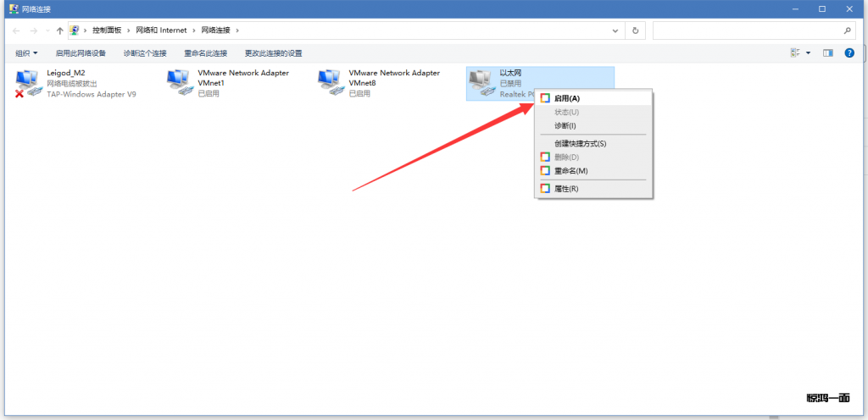Toggle the preview pane icon

pyautogui.click(x=828, y=52)
